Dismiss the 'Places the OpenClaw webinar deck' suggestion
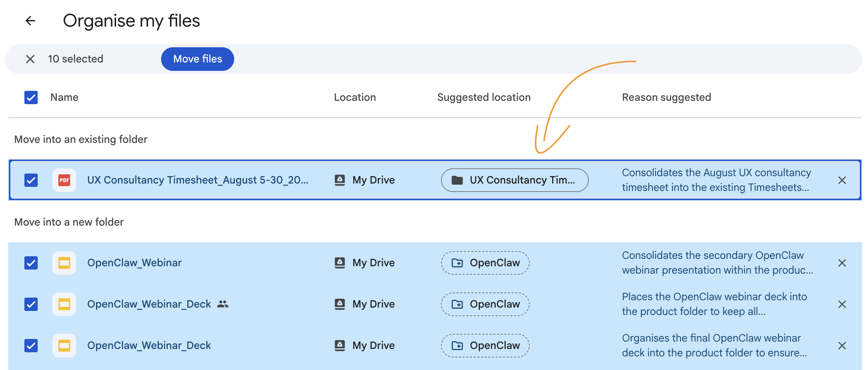The height and width of the screenshot is (370, 868). tap(842, 304)
